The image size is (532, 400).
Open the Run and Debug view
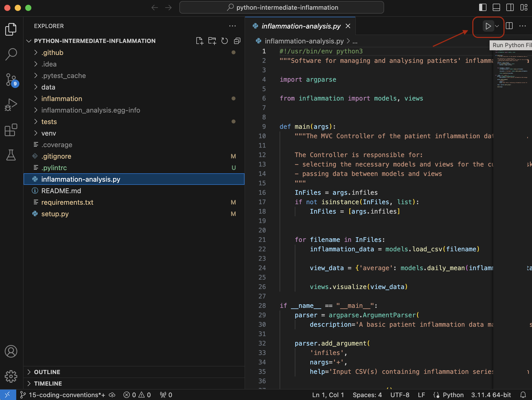pyautogui.click(x=11, y=104)
